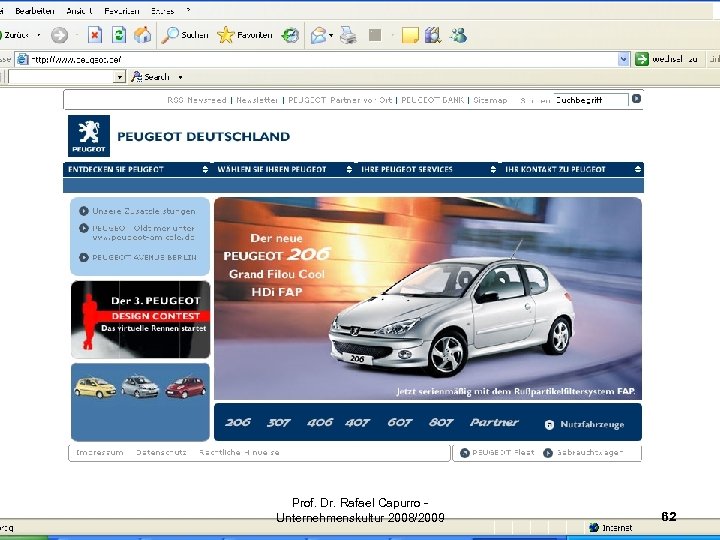Go to Home page icon

142,35
